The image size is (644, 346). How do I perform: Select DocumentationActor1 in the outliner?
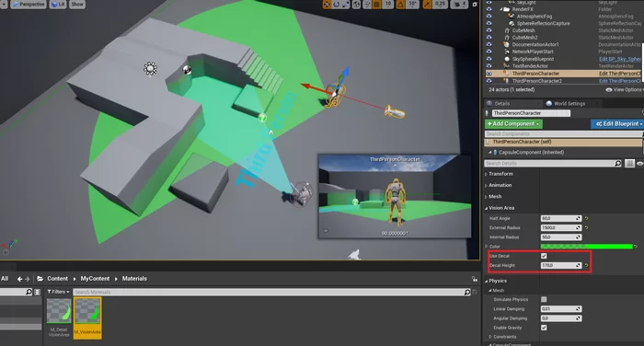[x=535, y=44]
